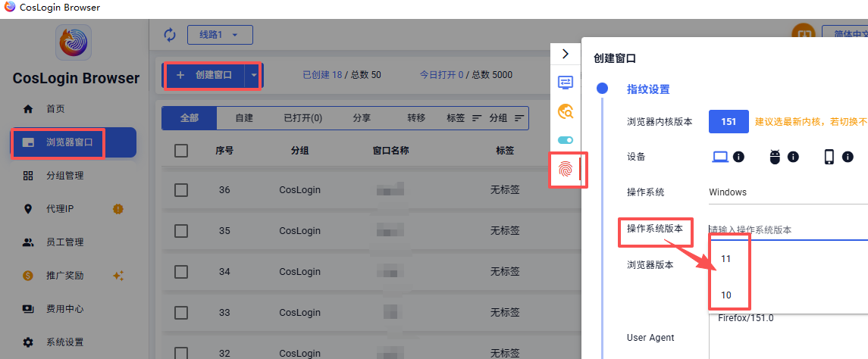Click the CosLogin group cell in row 35
The width and height of the screenshot is (868, 359).
click(x=299, y=231)
